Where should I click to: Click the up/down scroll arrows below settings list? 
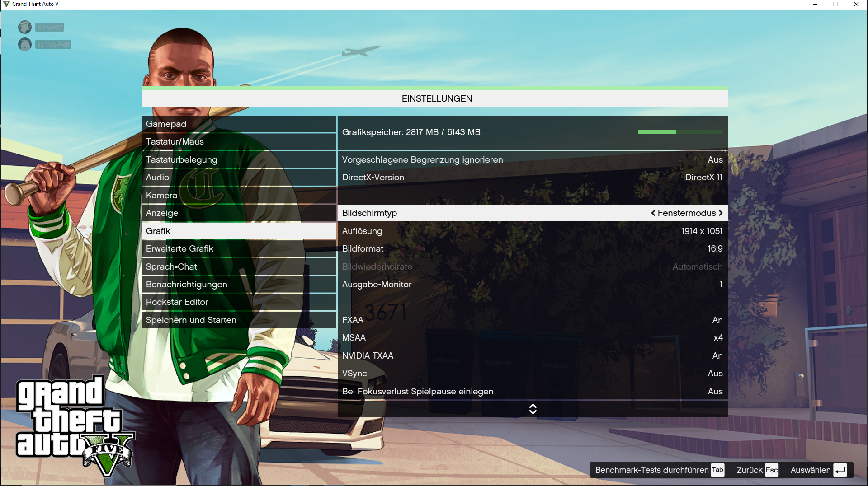(x=533, y=409)
